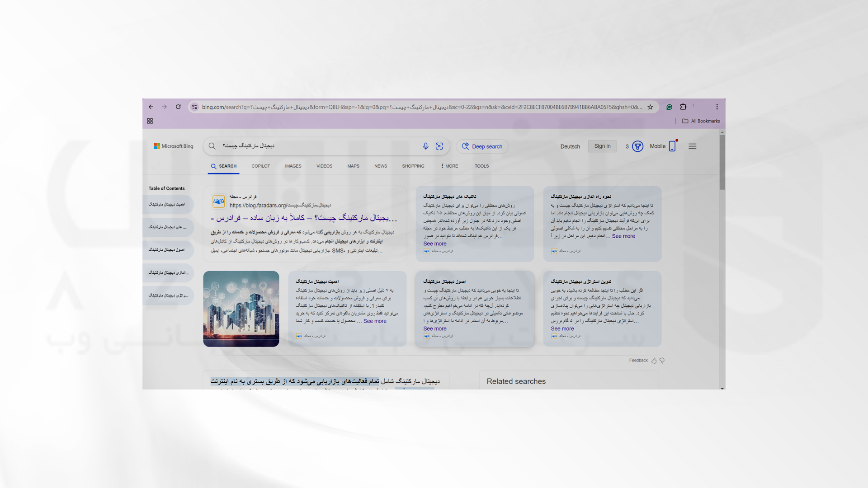
Task: Open the TOOLS option
Action: 481,166
